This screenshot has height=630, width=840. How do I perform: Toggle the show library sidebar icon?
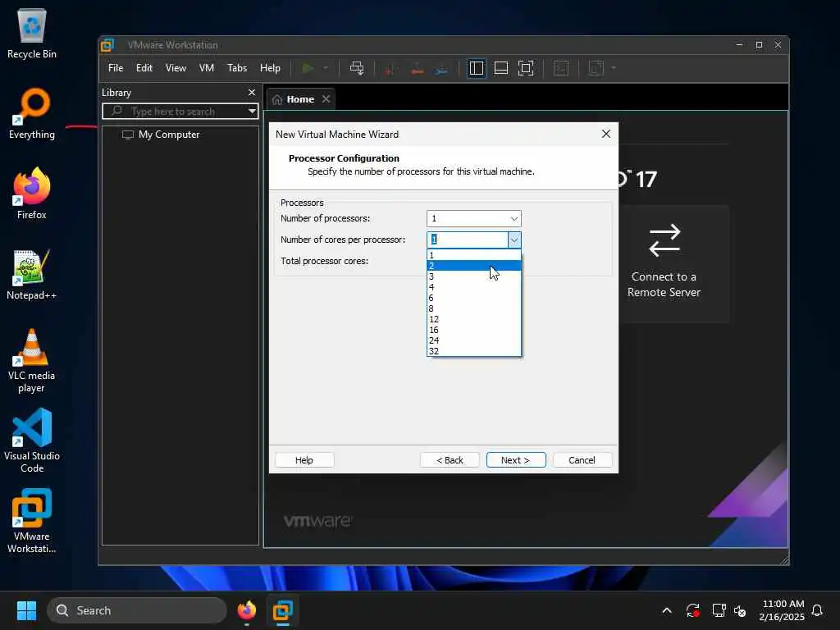[x=476, y=68]
